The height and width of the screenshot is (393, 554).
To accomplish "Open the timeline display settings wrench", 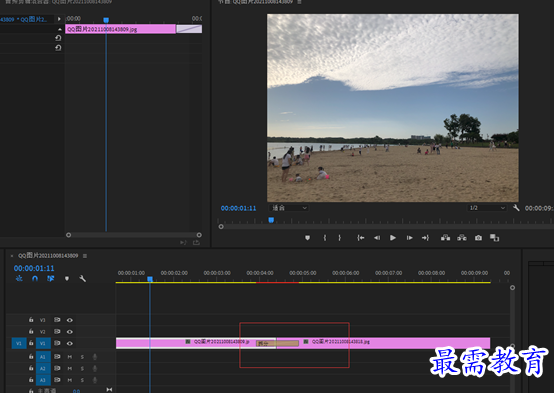I will pyautogui.click(x=83, y=278).
